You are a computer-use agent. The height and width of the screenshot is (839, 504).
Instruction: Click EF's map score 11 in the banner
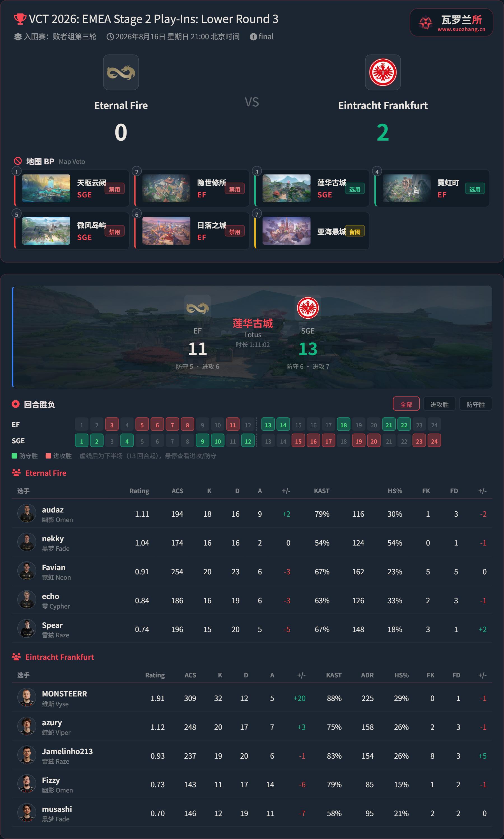tap(197, 349)
